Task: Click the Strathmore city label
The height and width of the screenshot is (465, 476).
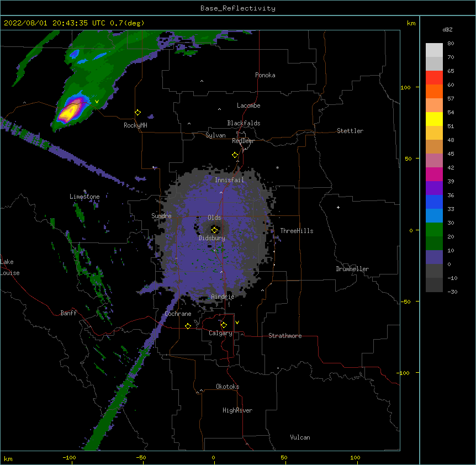Action: click(x=285, y=336)
